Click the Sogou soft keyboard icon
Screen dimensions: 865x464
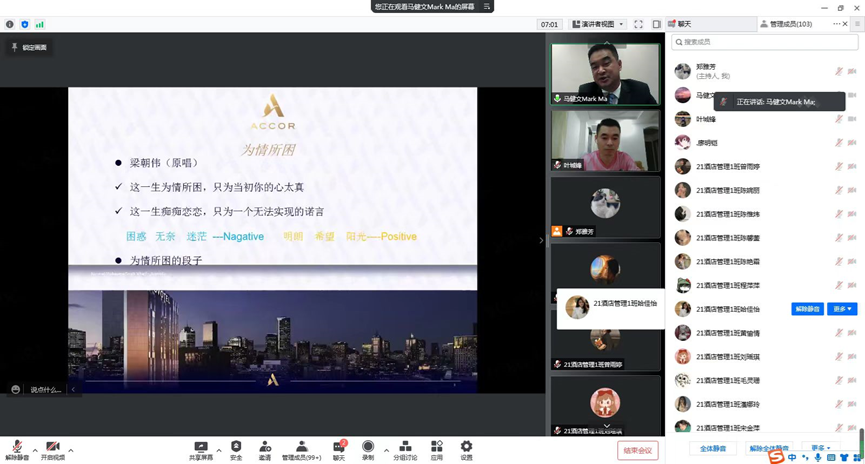pos(831,457)
